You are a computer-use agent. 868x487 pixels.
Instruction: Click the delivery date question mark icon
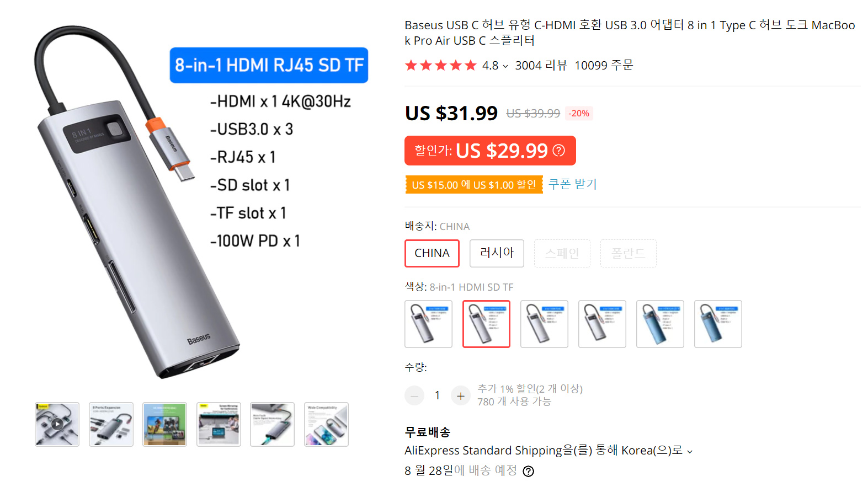[x=528, y=471]
